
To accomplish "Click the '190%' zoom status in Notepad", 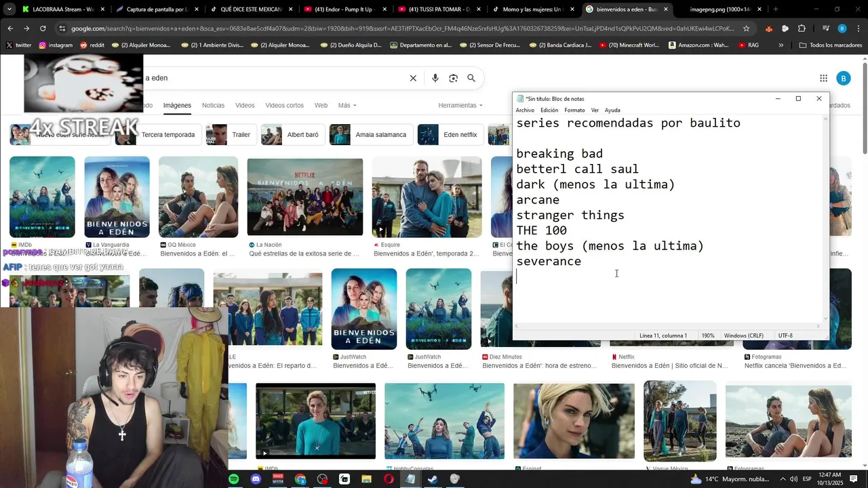I will (708, 335).
